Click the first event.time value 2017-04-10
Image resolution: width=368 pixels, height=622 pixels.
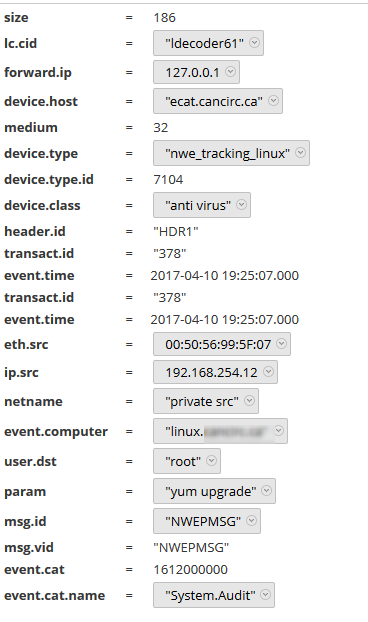224,275
